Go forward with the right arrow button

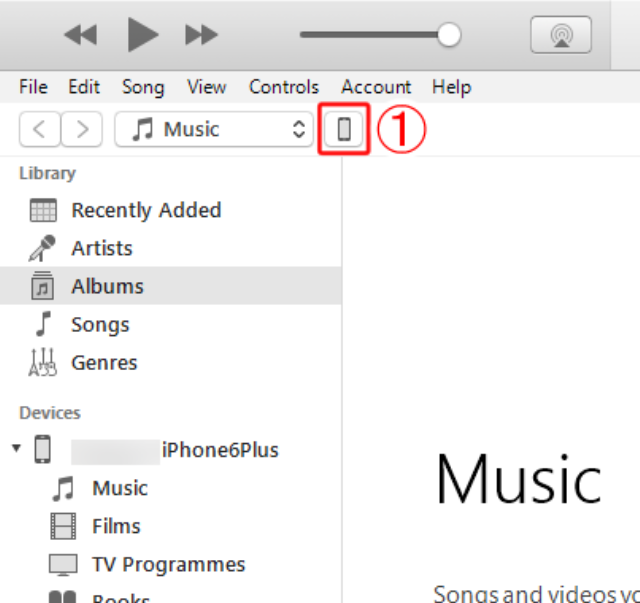(82, 129)
